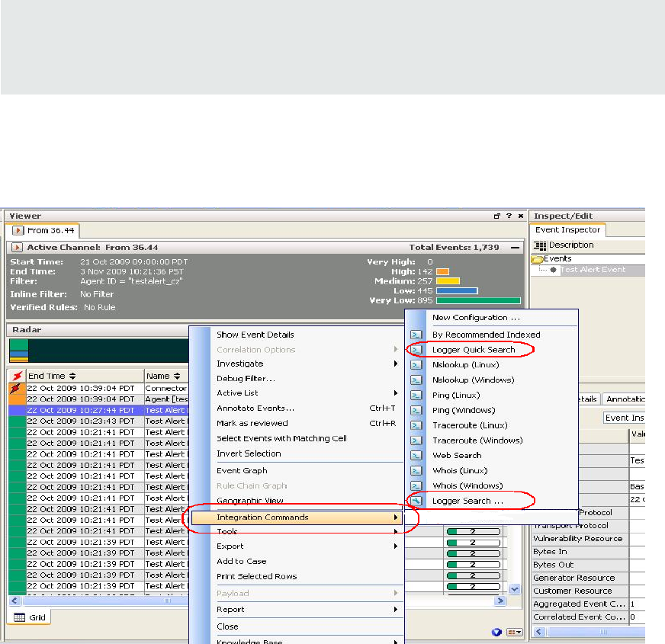Expand the Active List submenu
Image resolution: width=665 pixels, height=644 pixels.
[307, 393]
